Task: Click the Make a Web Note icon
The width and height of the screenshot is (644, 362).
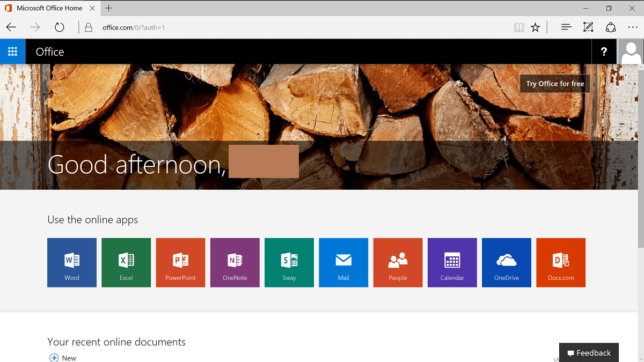Action: click(x=588, y=27)
